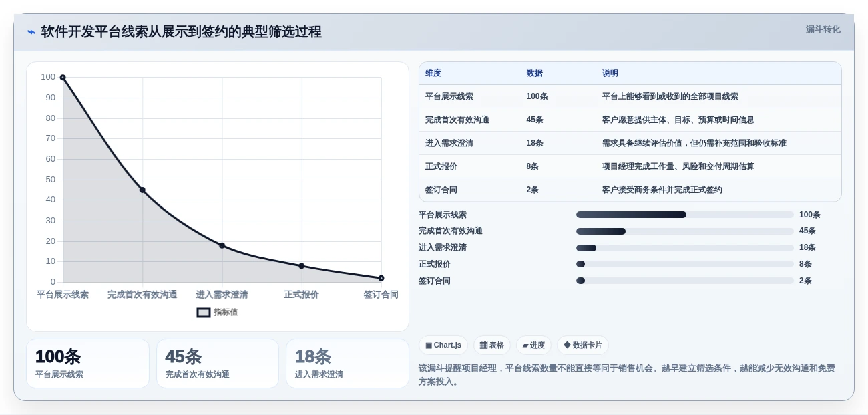Toggle the 指标值 legend item
Image resolution: width=868 pixels, height=415 pixels.
coord(217,312)
